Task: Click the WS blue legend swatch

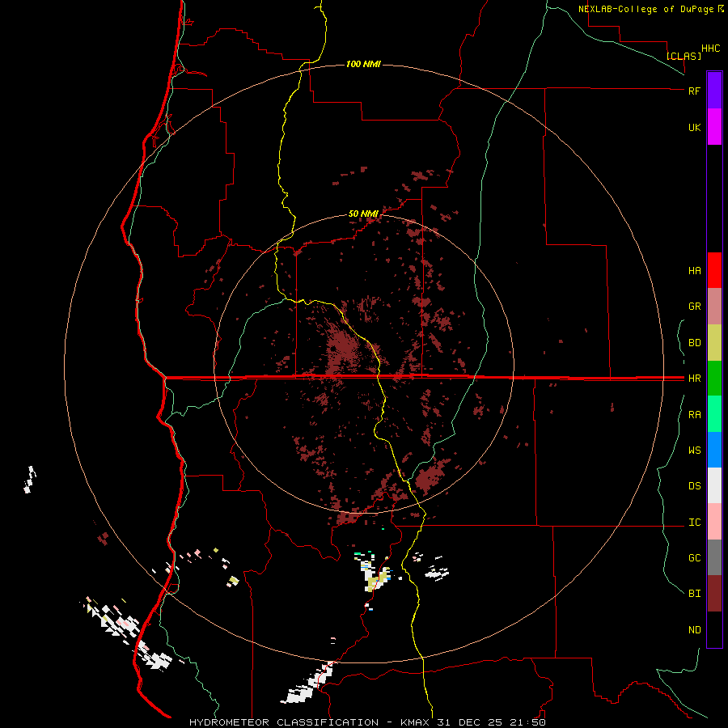Action: click(x=714, y=450)
